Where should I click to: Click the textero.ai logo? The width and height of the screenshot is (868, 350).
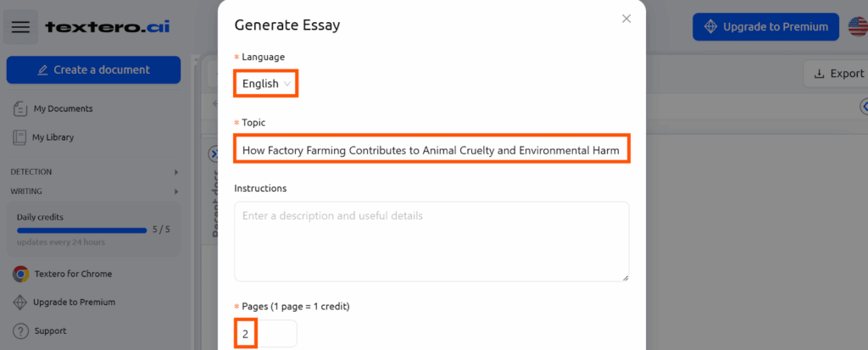[x=108, y=26]
